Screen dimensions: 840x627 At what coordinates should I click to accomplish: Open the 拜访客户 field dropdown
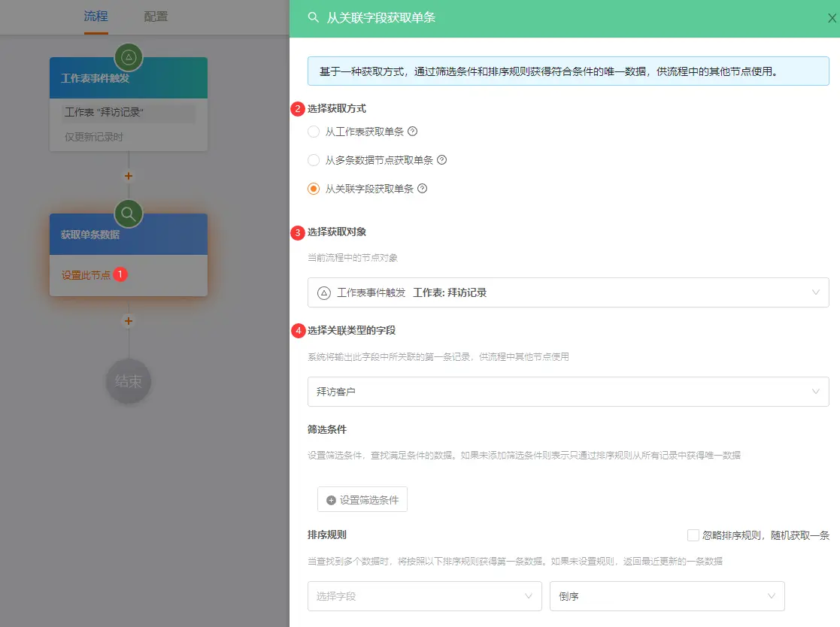[x=569, y=392]
